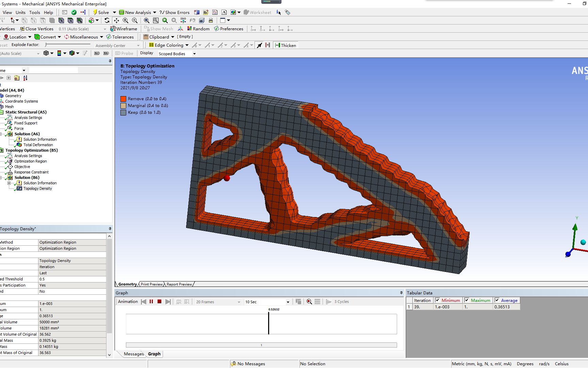This screenshot has width=588, height=368.
Task: Open the Help menu
Action: pyautogui.click(x=48, y=12)
